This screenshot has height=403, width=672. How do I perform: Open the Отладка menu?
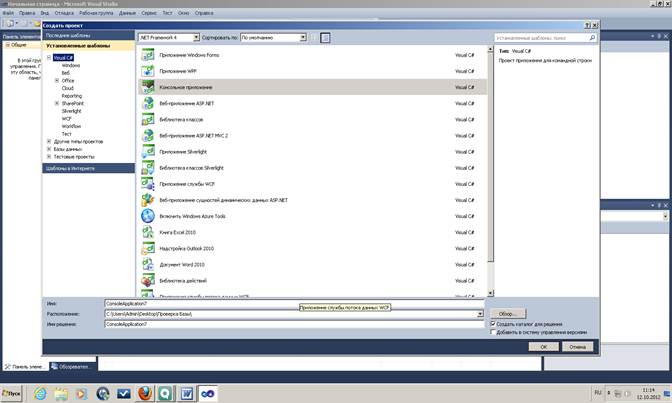click(x=64, y=13)
